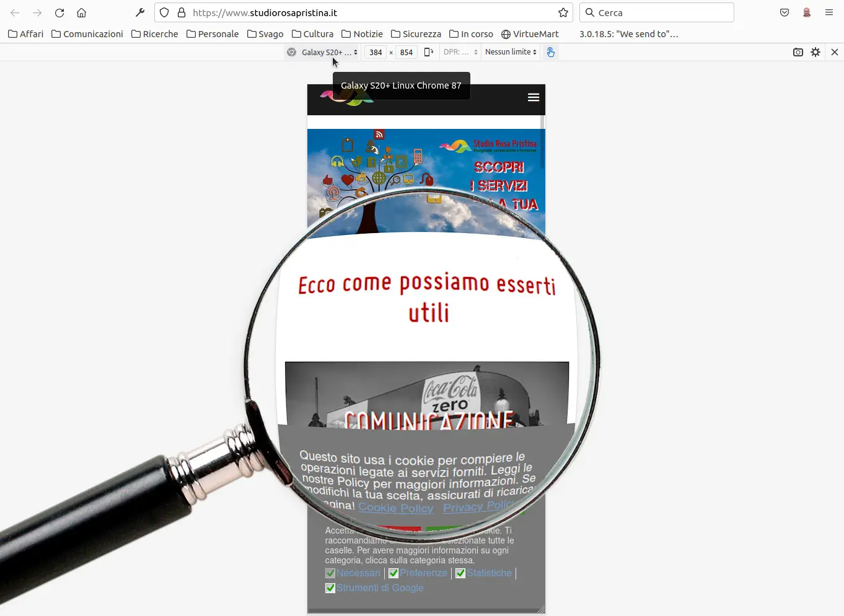Viewport: 844px width, 616px height.
Task: Click the Comunicazione Coca-Cola zero image
Action: [x=427, y=395]
